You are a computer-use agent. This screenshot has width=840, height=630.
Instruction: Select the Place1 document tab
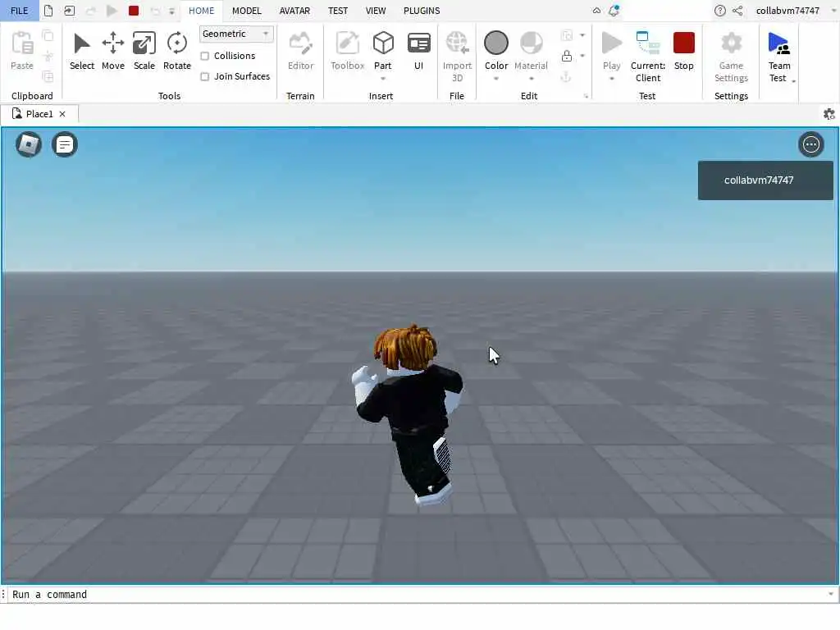coord(39,114)
